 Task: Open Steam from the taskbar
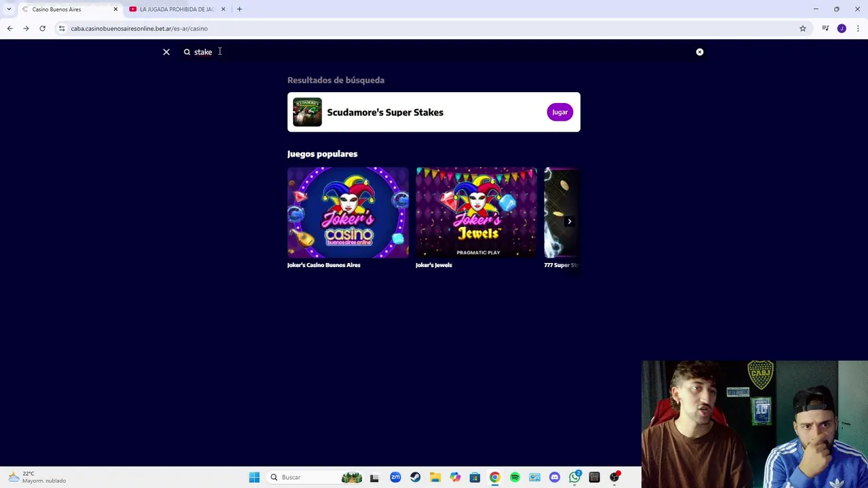click(x=415, y=478)
